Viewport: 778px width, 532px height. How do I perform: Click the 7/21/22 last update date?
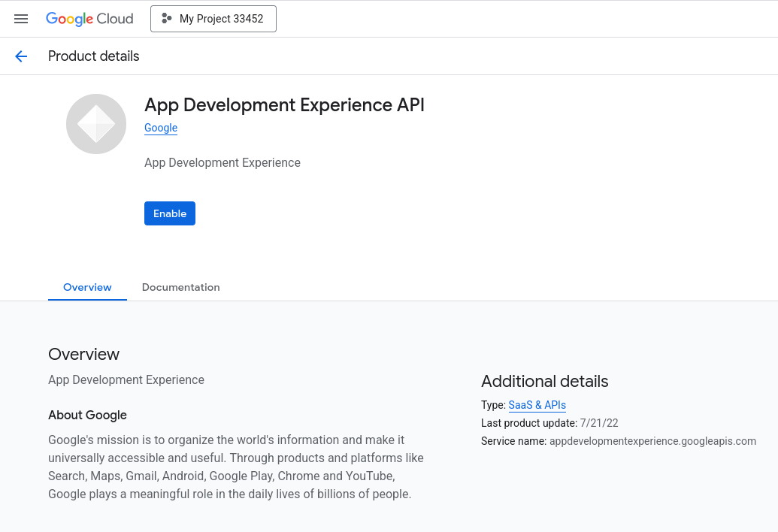coord(599,423)
